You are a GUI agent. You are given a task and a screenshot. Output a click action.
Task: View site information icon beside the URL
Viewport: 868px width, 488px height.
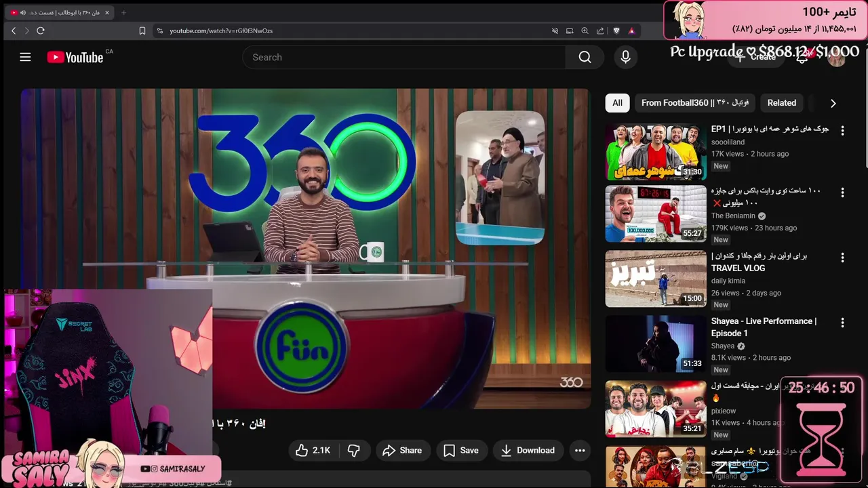coord(160,30)
